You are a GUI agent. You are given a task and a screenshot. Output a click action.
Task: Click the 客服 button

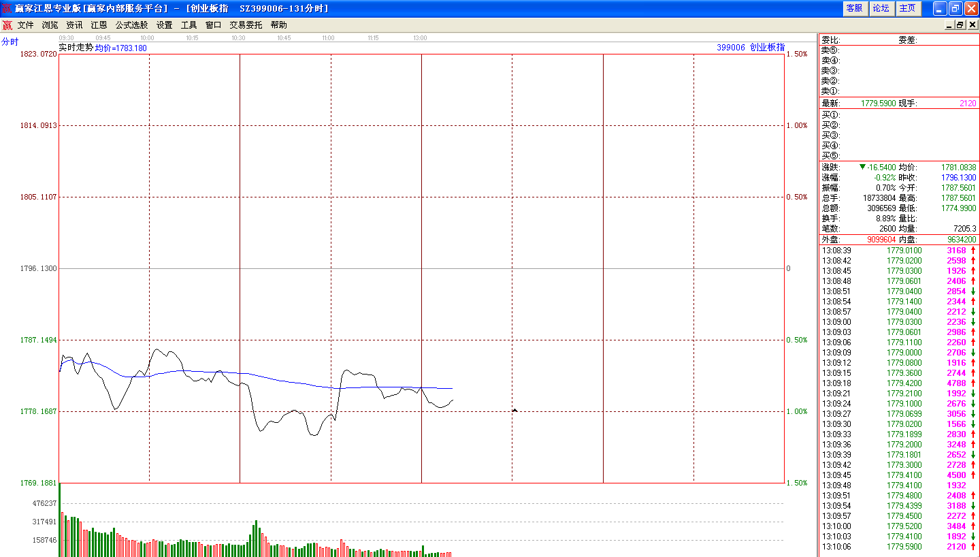coord(854,8)
